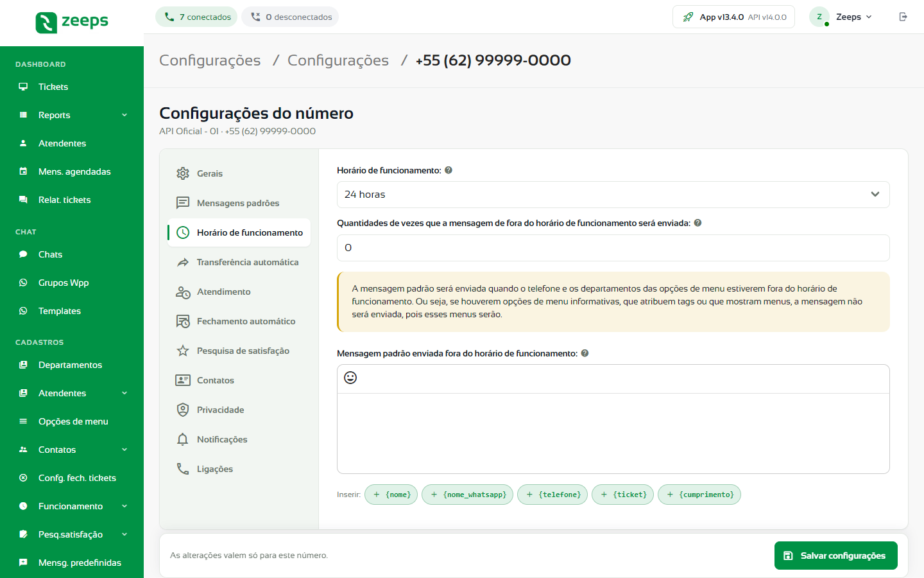
Task: Open the Atendimento settings tab
Action: pos(239,292)
